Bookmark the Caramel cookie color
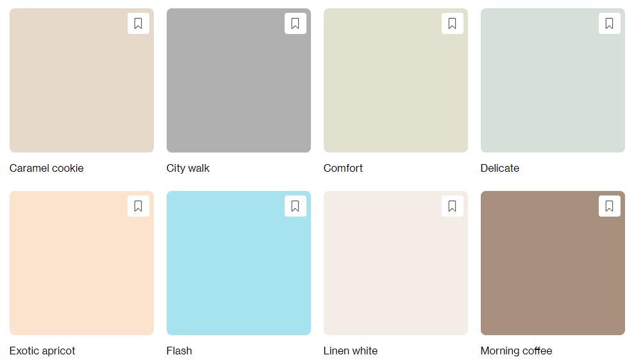The height and width of the screenshot is (364, 634). [138, 24]
